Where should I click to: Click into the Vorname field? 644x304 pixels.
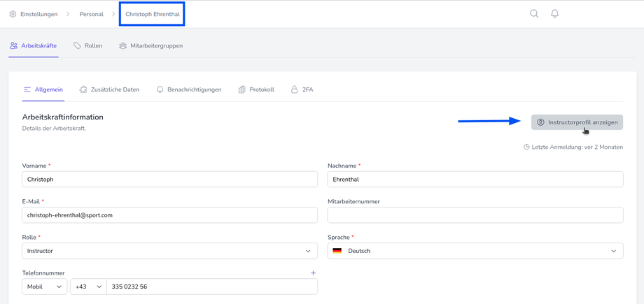[169, 180]
